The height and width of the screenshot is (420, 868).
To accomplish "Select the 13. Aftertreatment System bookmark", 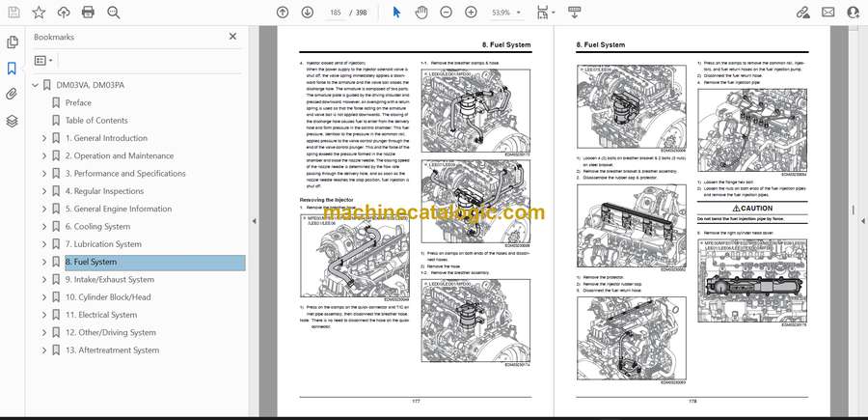I will (x=112, y=350).
